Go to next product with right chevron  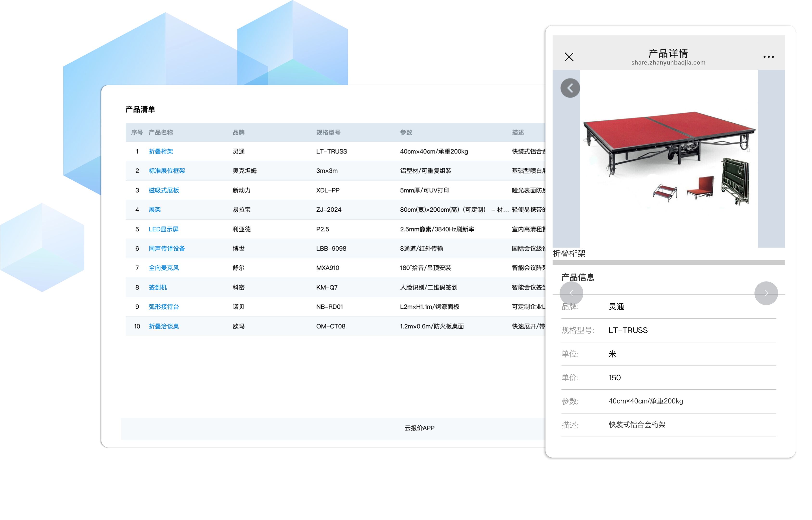766,293
